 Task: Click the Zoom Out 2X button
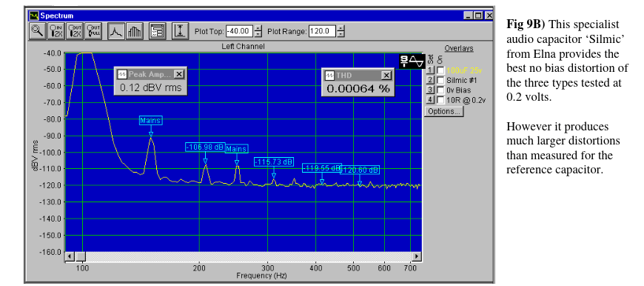(x=76, y=31)
